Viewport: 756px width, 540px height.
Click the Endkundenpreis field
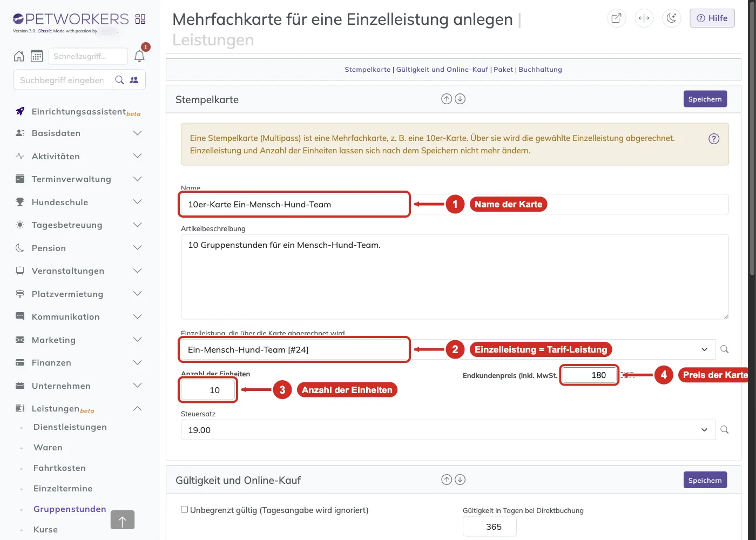[x=590, y=375]
